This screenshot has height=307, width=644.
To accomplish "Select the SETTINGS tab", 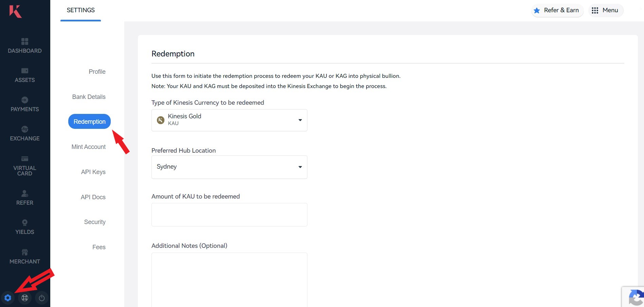I will pos(81,10).
